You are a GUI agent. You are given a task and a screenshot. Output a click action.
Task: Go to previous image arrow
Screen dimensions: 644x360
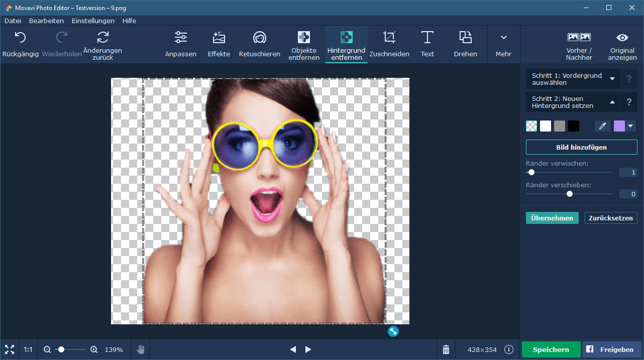293,349
